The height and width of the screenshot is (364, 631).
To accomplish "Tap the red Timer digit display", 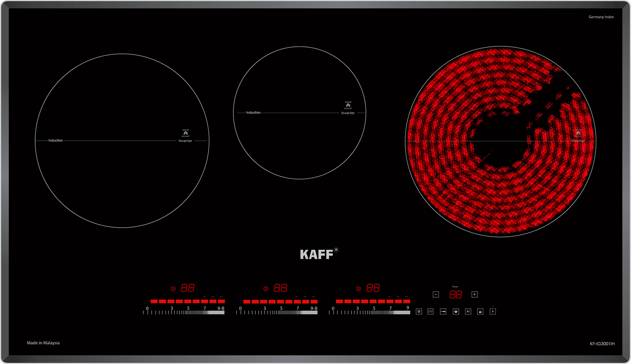I will pos(456,295).
